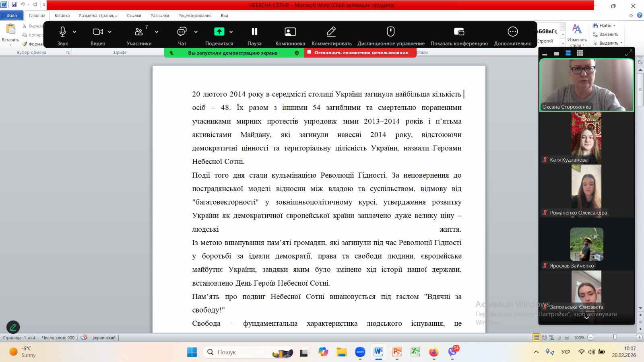Switch to the Вставка ribbon tab
644x362 pixels.
(x=62, y=16)
